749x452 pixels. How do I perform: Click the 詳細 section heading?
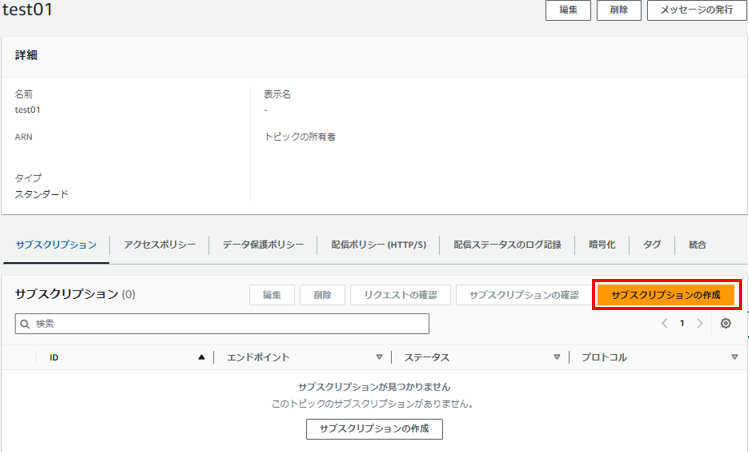(x=26, y=55)
